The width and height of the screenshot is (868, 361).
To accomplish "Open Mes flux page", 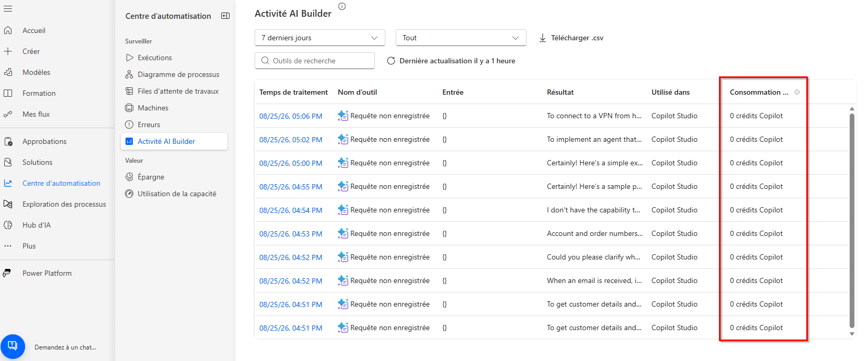I will coord(36,114).
